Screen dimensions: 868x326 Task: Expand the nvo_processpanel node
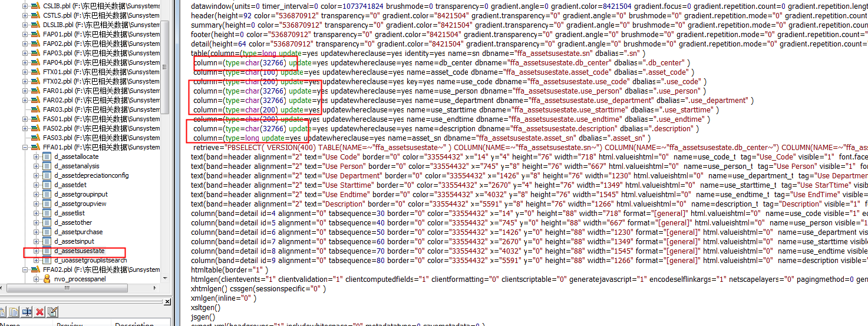click(37, 279)
